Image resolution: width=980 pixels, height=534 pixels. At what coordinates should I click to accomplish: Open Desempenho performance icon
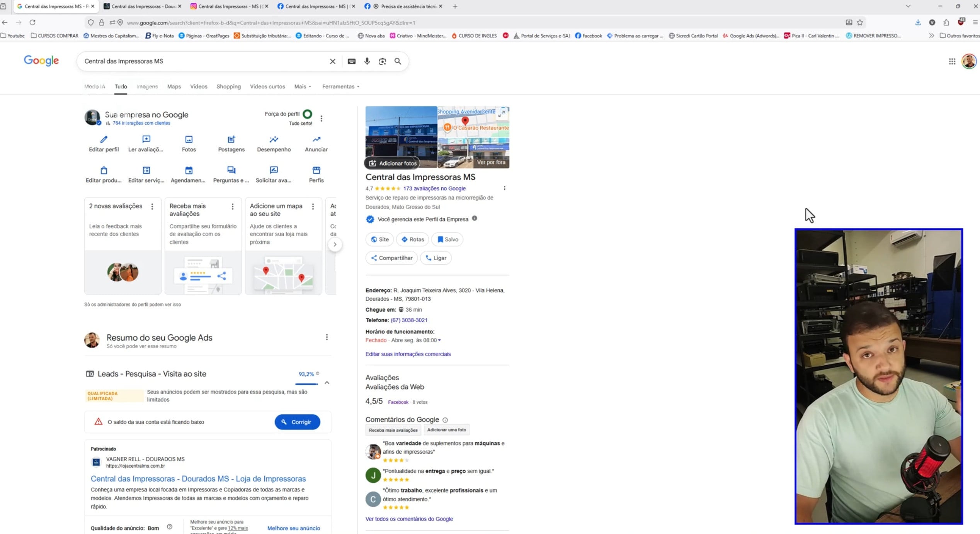point(274,139)
